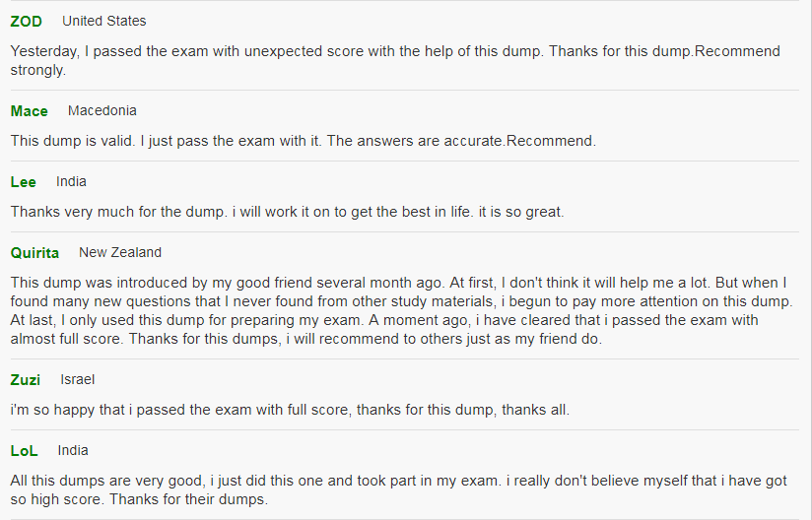Click Quirita's review about good friend
This screenshot has width=812, height=520.
click(x=401, y=311)
